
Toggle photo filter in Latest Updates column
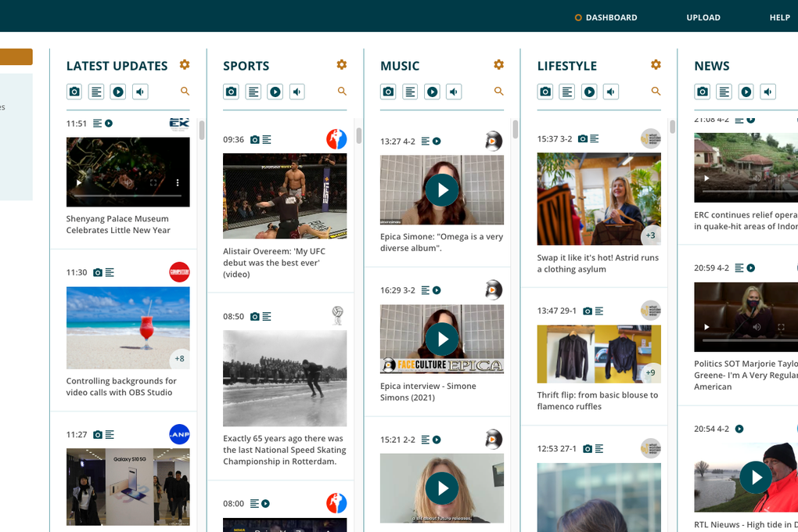[74, 92]
